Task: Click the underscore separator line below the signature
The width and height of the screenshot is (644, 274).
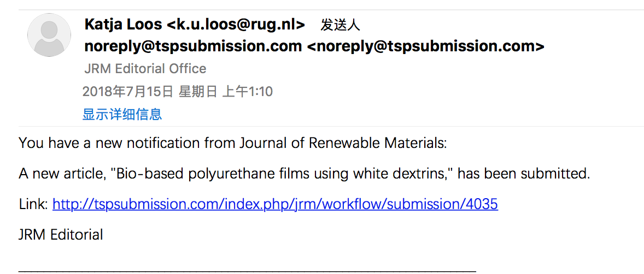Action: pos(247,270)
